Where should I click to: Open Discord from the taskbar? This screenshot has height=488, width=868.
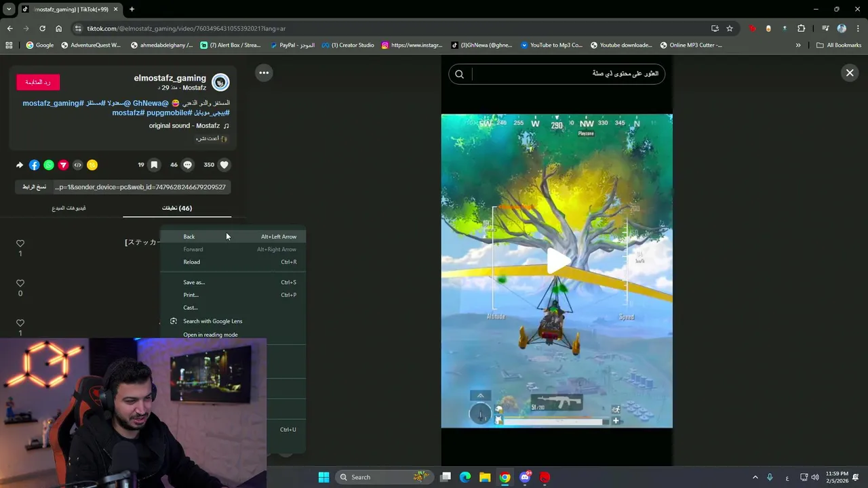coord(525,477)
